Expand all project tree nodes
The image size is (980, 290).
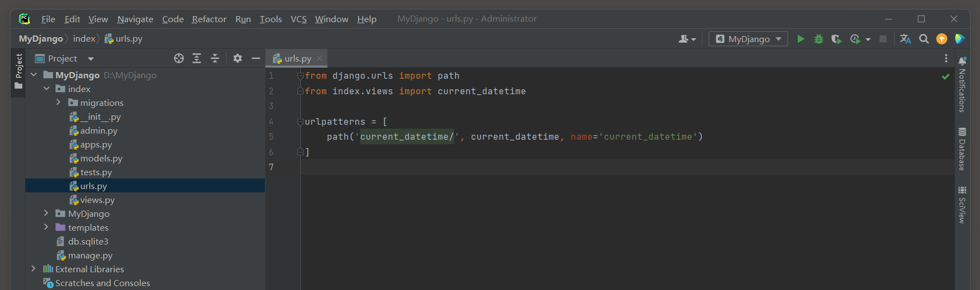pyautogui.click(x=197, y=58)
